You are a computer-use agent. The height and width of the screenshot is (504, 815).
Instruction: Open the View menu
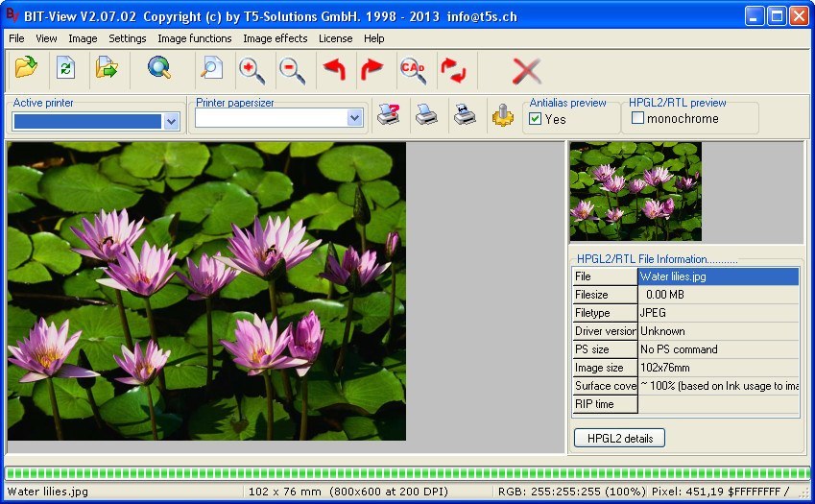[46, 38]
